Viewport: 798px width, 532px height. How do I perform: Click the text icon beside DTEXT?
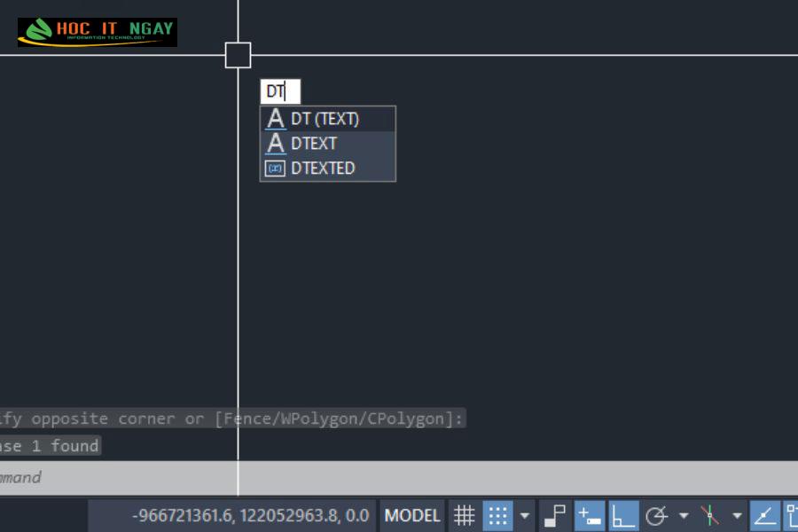coord(276,144)
